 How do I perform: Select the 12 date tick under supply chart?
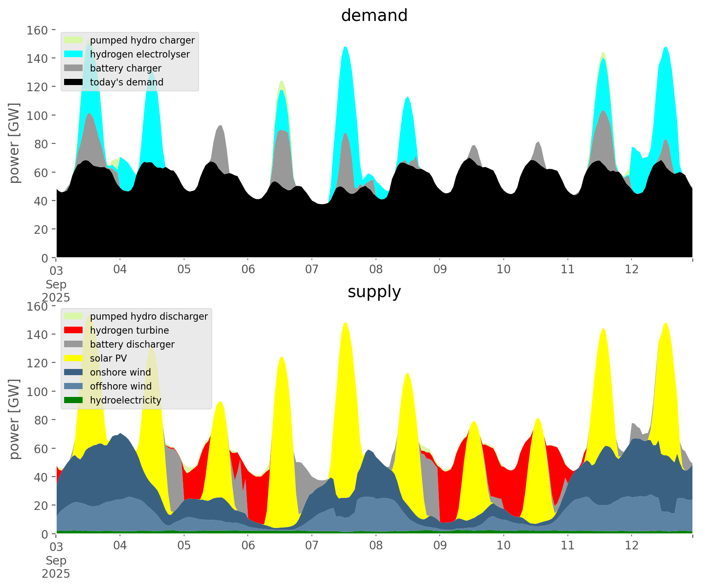632,546
